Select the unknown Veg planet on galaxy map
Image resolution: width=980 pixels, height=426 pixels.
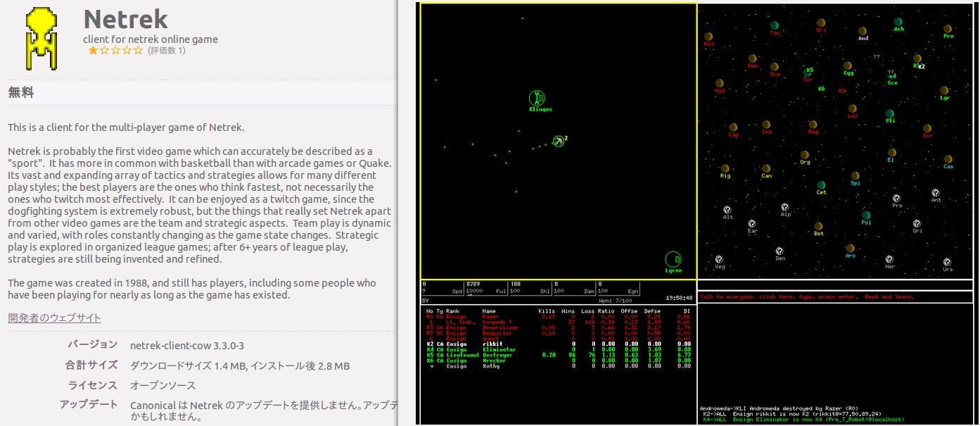[720, 259]
